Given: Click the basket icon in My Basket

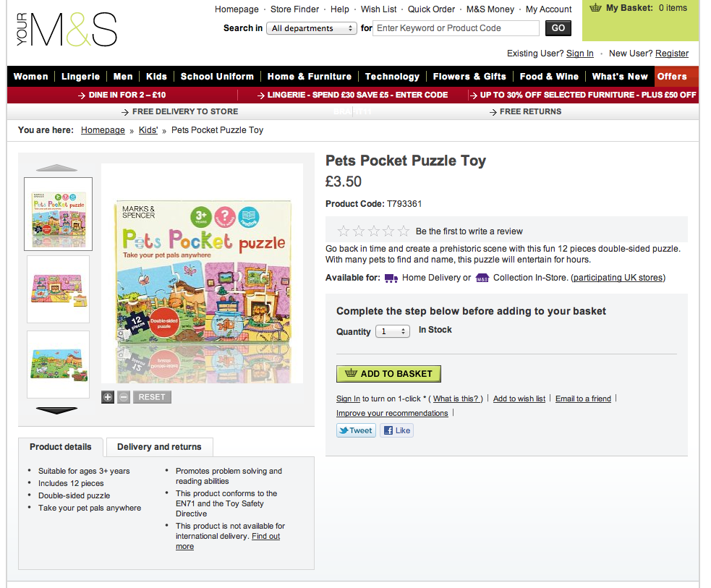Looking at the screenshot, I should 595,8.
